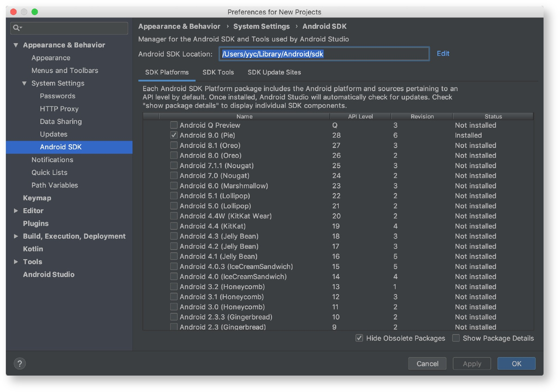Image resolution: width=560 pixels, height=392 pixels.
Task: Toggle Hide Obsolete Packages checkbox
Action: [x=359, y=338]
